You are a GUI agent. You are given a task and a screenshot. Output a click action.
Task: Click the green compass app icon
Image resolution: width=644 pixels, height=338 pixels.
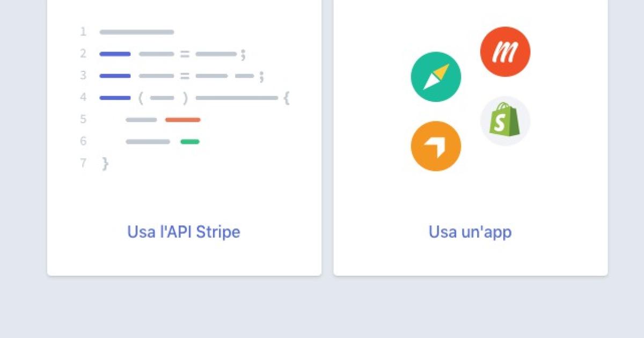(436, 77)
